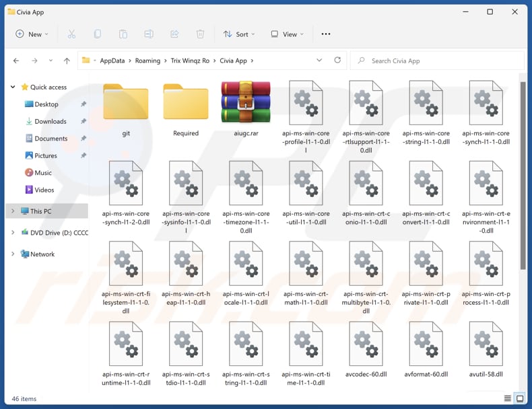Click the Copy icon in toolbar
Image resolution: width=532 pixels, height=409 pixels.
(x=98, y=34)
